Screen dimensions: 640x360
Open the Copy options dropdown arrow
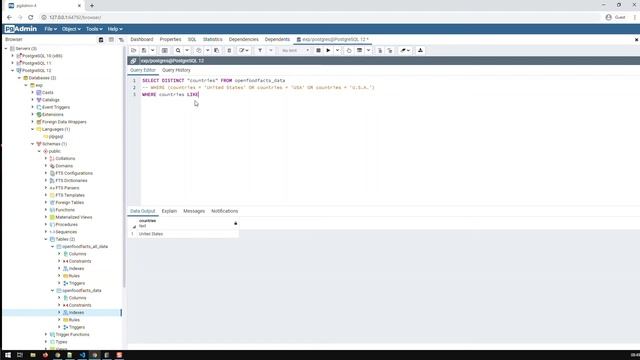tap(207, 51)
